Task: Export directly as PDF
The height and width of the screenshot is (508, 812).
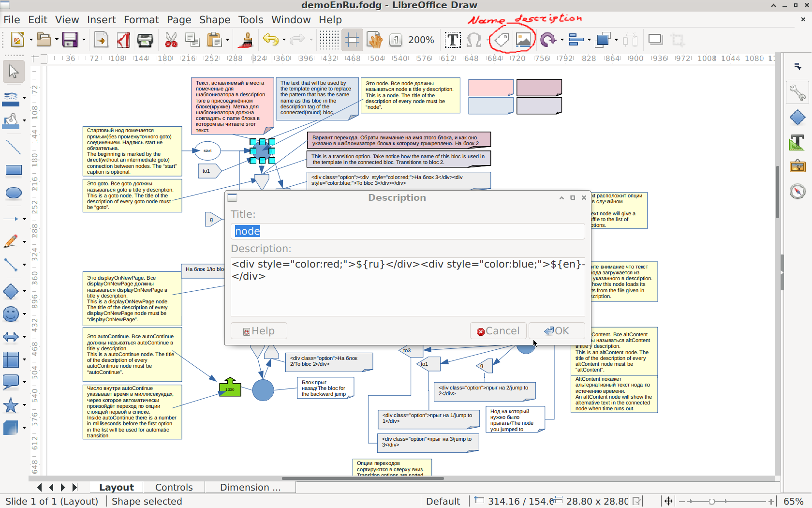Action: (x=123, y=40)
